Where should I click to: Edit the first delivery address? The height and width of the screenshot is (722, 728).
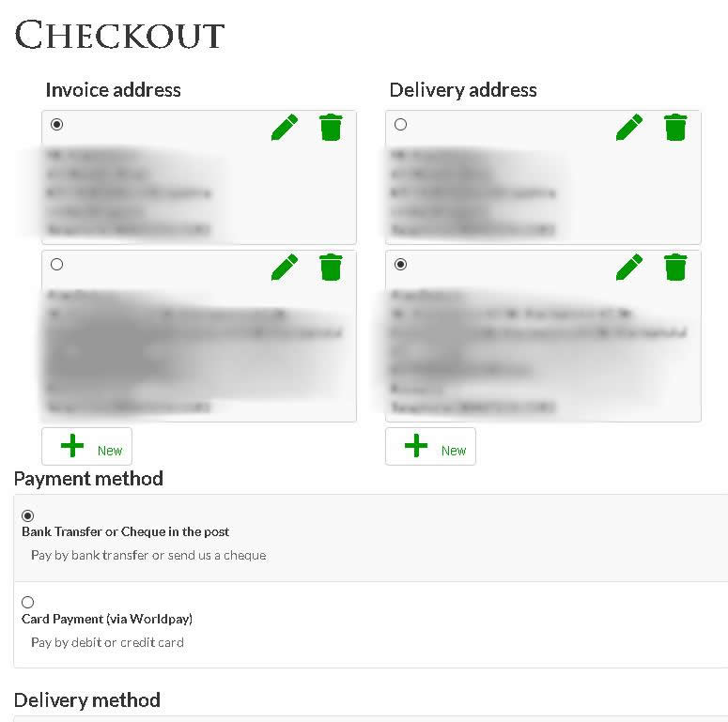pos(629,127)
